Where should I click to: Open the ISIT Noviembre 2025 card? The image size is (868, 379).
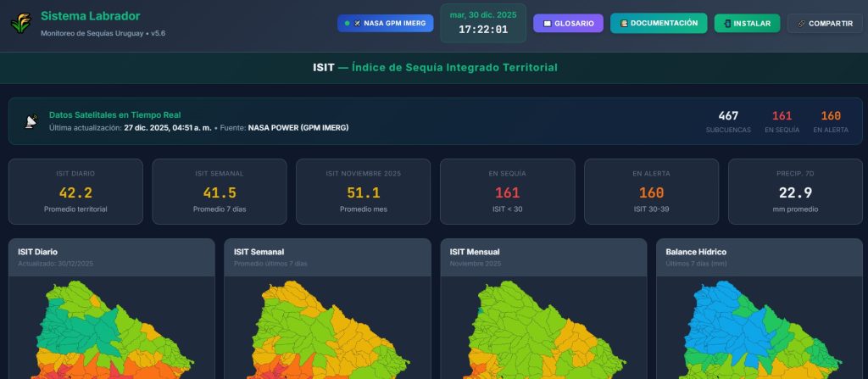point(364,192)
